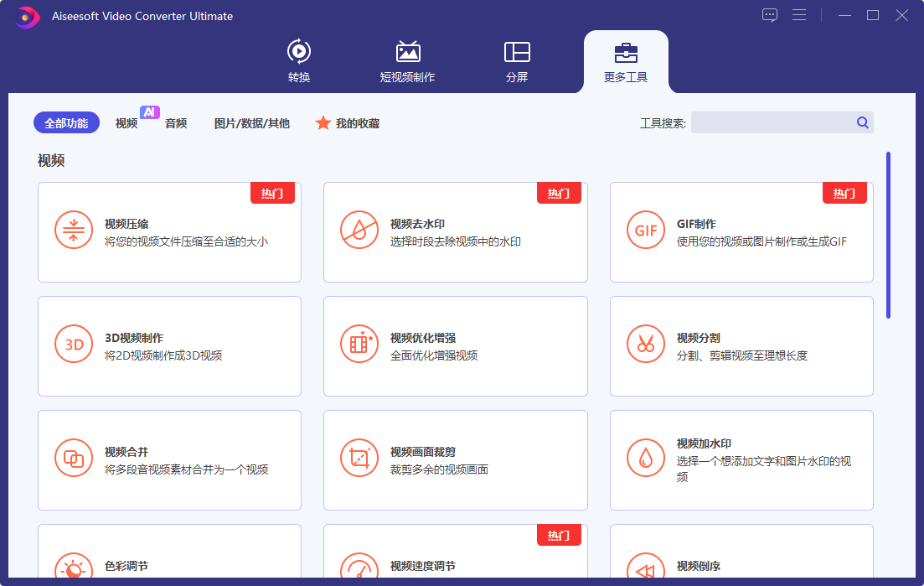Launch the GIF制作 maker tool

tap(741, 231)
